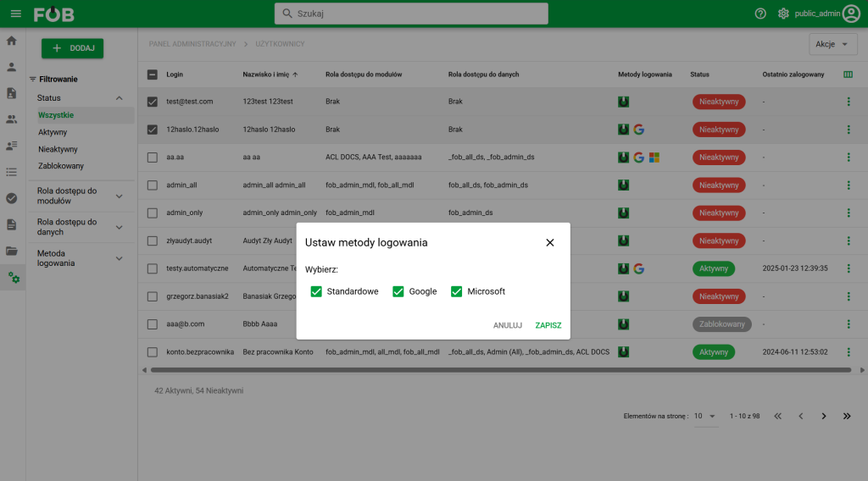Click the column configuration icon
868x481 pixels.
coord(849,75)
